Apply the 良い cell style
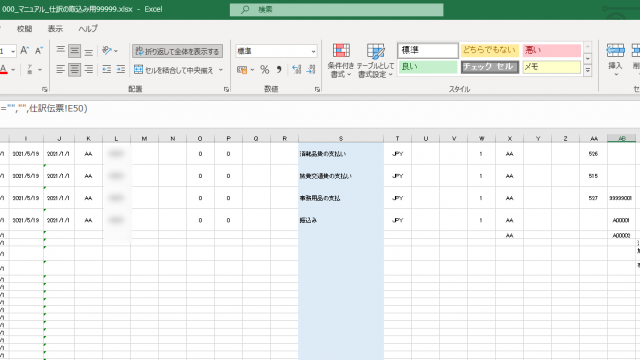This screenshot has width=640, height=360. coord(428,67)
